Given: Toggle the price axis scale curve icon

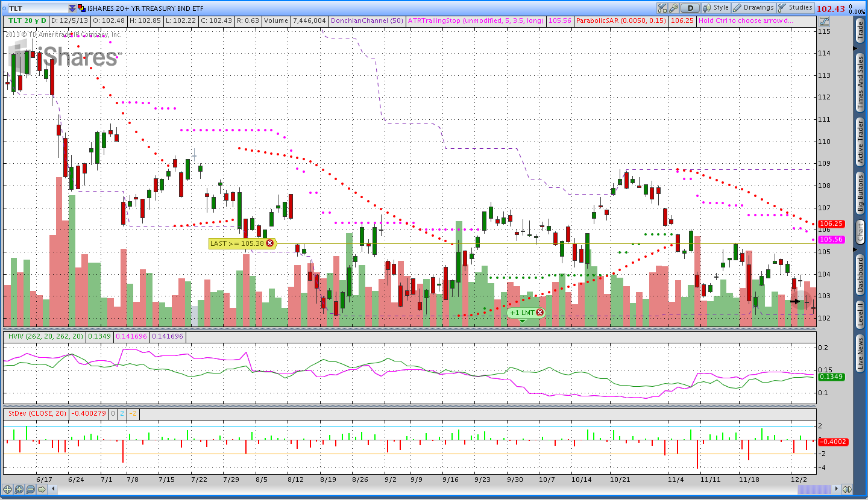Looking at the screenshot, I should coord(824,21).
